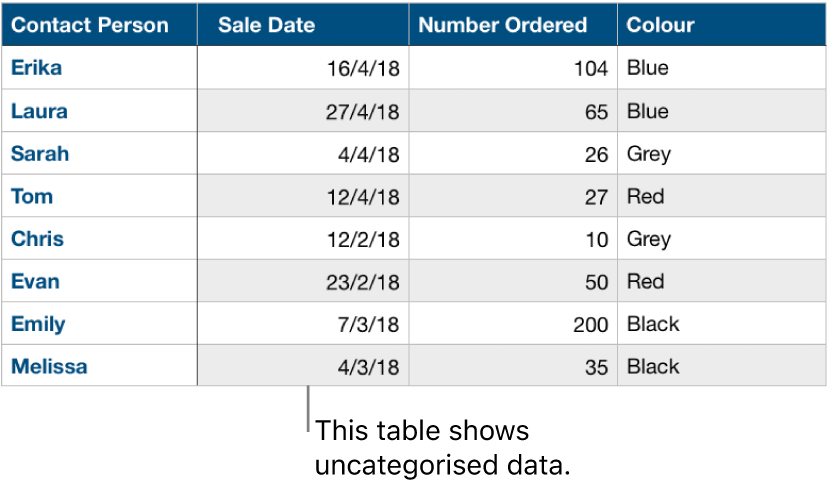Screen dimensions: 827x492
Task: Click the Erika row name cell
Action: click(36, 68)
